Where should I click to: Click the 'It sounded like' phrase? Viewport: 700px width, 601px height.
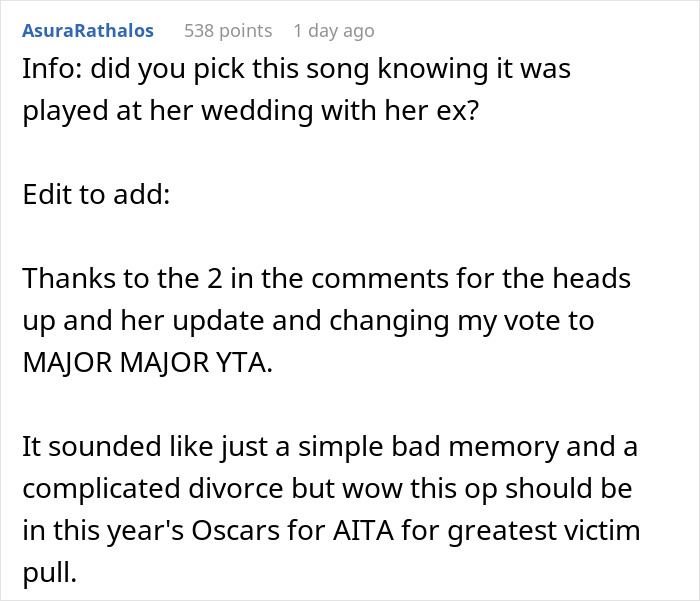point(117,447)
